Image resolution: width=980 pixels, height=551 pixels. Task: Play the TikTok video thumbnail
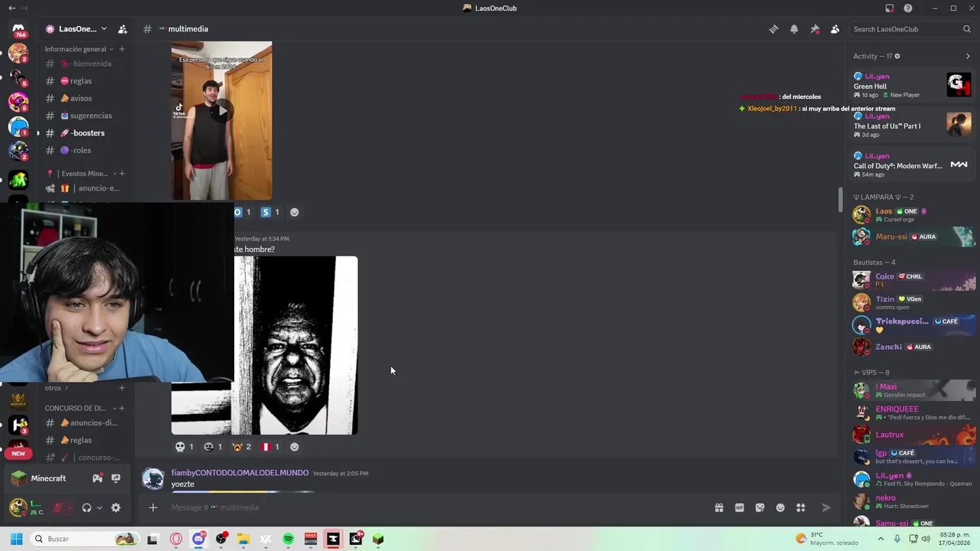(x=221, y=112)
